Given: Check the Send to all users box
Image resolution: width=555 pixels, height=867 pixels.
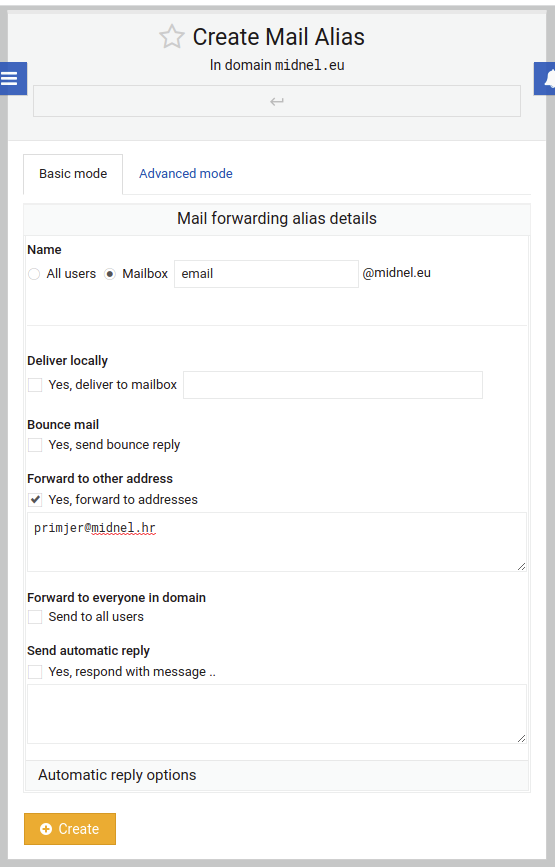Looking at the screenshot, I should tap(35, 617).
